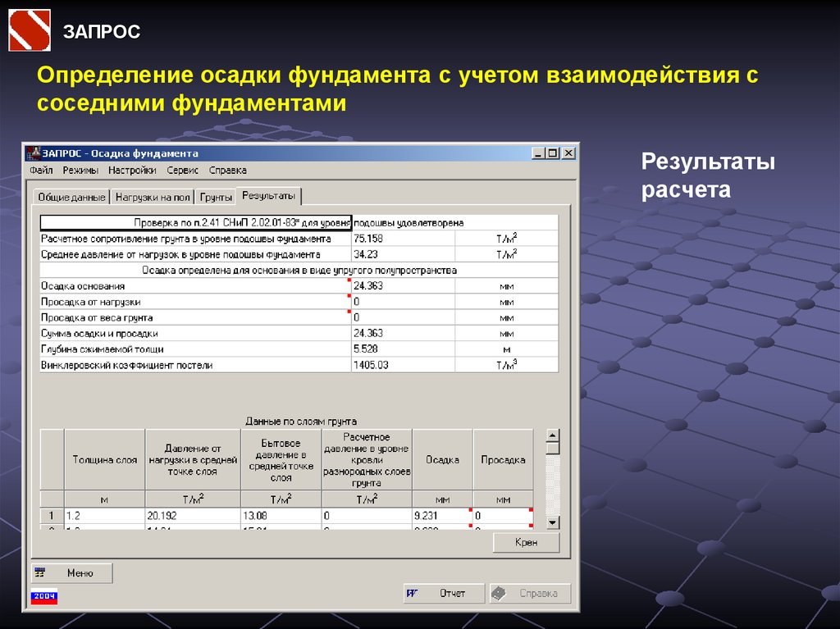Screen dimensions: 840x629
Task: Click row 1 layer thickness cell 1.2
Action: (x=104, y=515)
